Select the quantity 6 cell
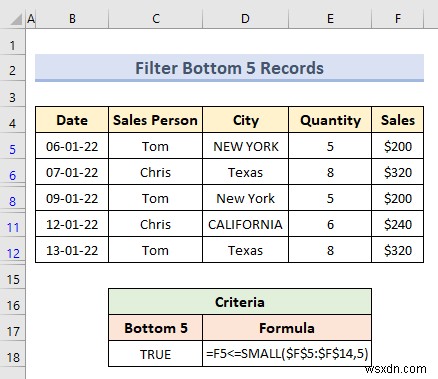 330,224
